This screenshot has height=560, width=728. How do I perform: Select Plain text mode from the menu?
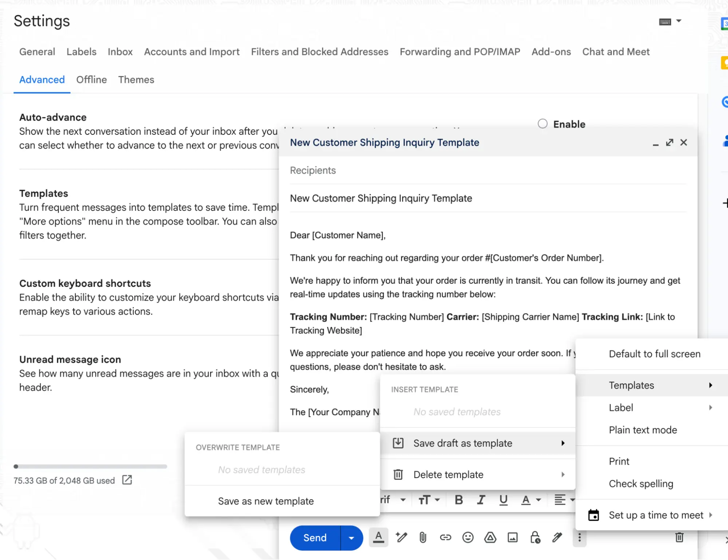[x=643, y=430]
